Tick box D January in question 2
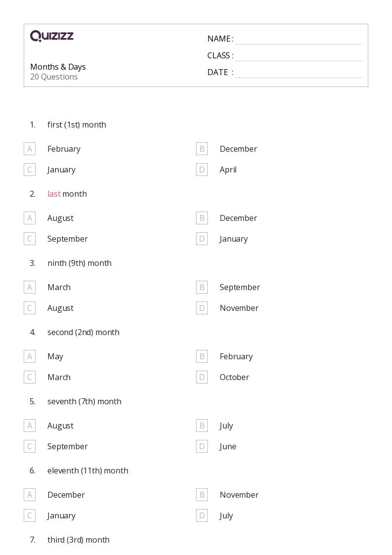 pos(202,239)
